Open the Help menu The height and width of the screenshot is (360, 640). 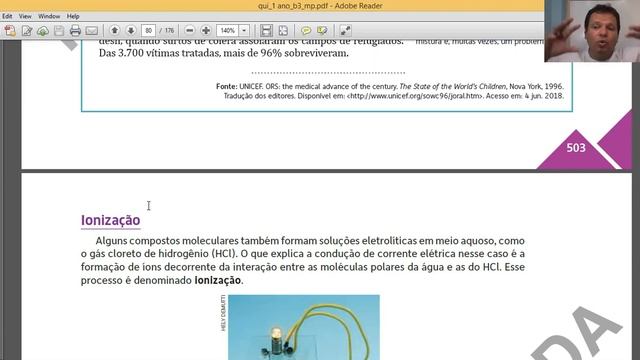tap(73, 16)
